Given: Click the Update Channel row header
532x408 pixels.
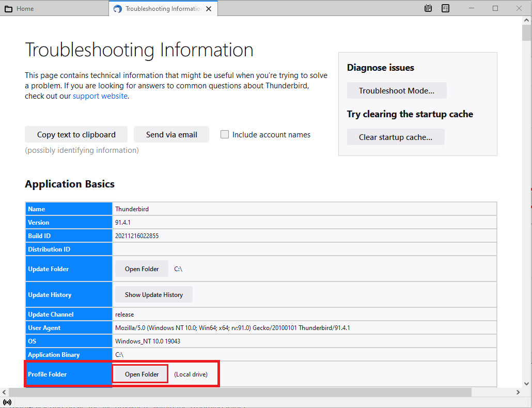Looking at the screenshot, I should (x=69, y=315).
